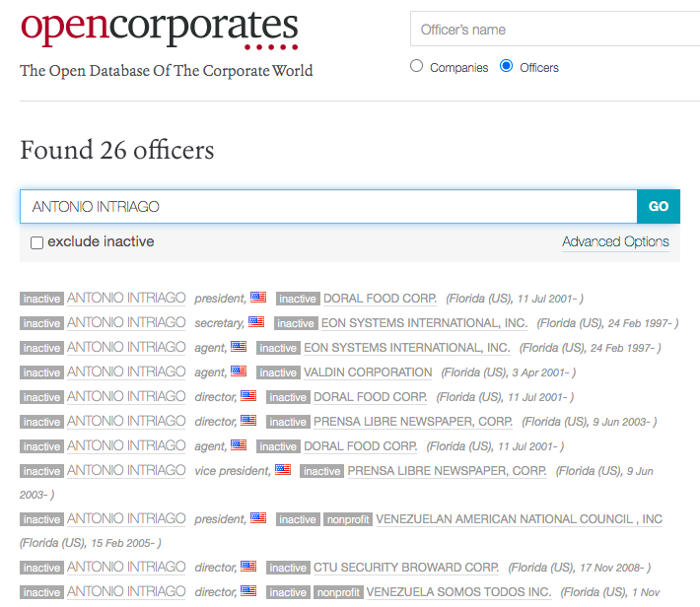This screenshot has height=607, width=700.
Task: Open ANTONIO INTRIAGO director of CTU SECURITY
Action: [126, 567]
